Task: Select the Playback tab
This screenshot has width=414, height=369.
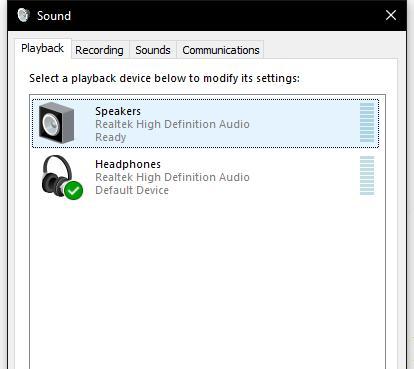Action: [x=42, y=48]
